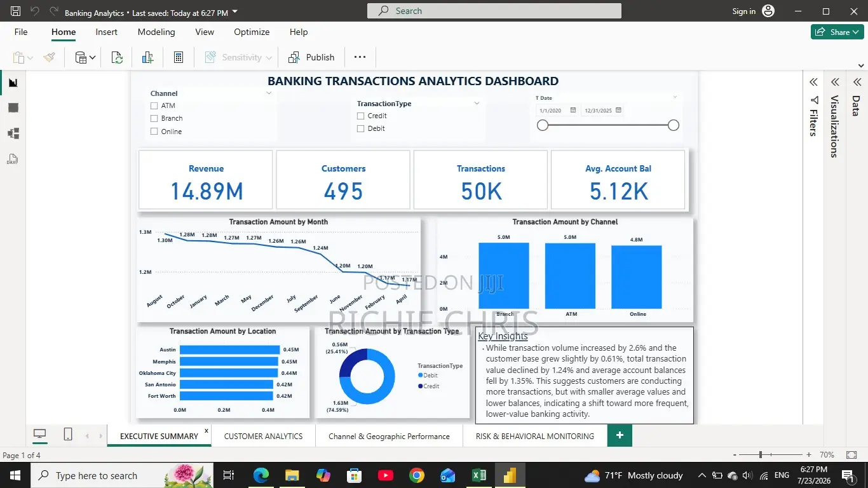This screenshot has height=488, width=868.
Task: Open the Paste clipboard icon
Action: click(18, 58)
